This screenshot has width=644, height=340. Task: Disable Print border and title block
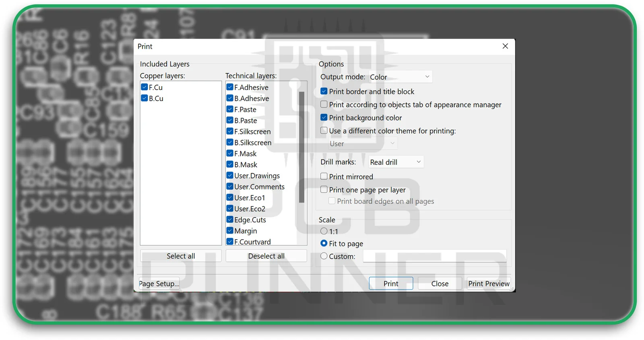[324, 91]
